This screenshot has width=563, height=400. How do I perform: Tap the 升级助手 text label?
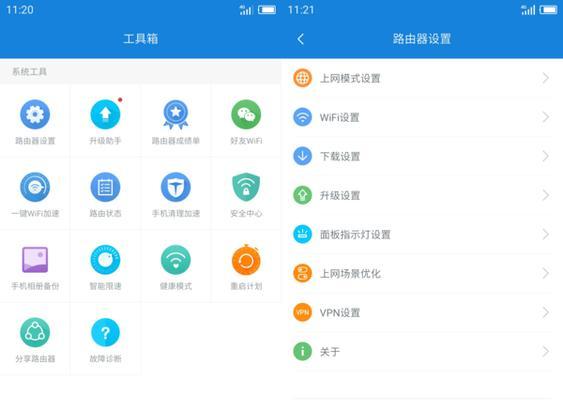point(105,141)
